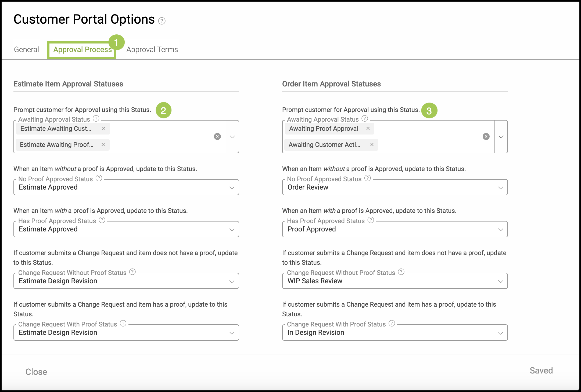
Task: Click the Close button
Action: [36, 372]
